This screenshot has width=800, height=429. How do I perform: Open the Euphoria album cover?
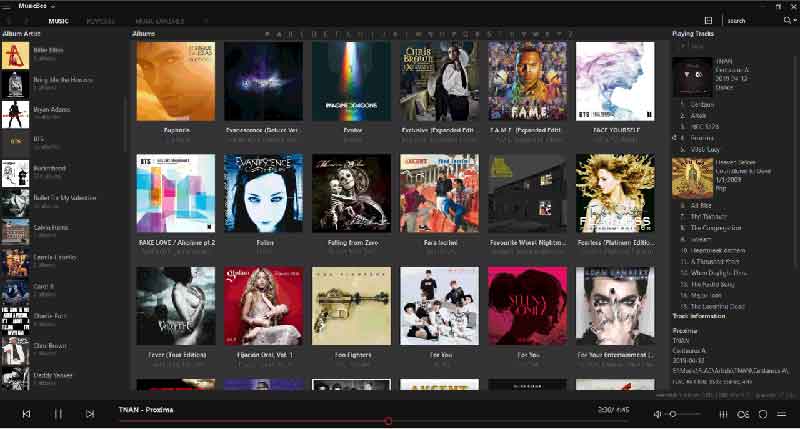176,81
